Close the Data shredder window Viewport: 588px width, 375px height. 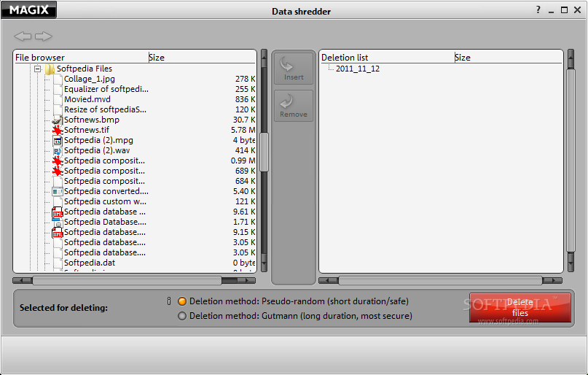pyautogui.click(x=578, y=10)
